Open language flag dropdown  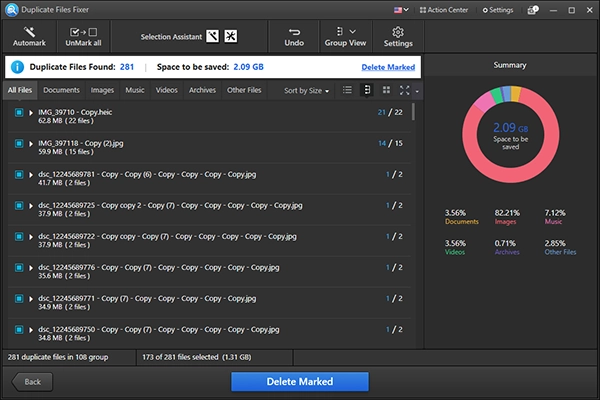[401, 10]
